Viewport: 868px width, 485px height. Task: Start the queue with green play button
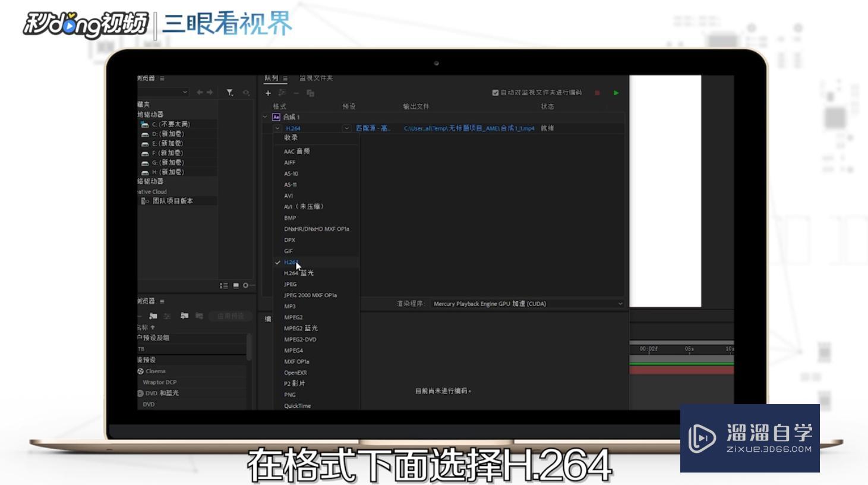click(x=616, y=93)
